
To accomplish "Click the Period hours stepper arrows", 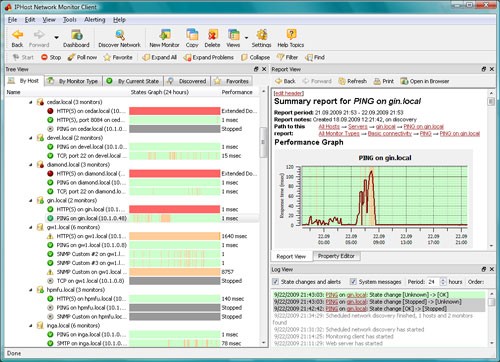I will pyautogui.click(x=443, y=282).
